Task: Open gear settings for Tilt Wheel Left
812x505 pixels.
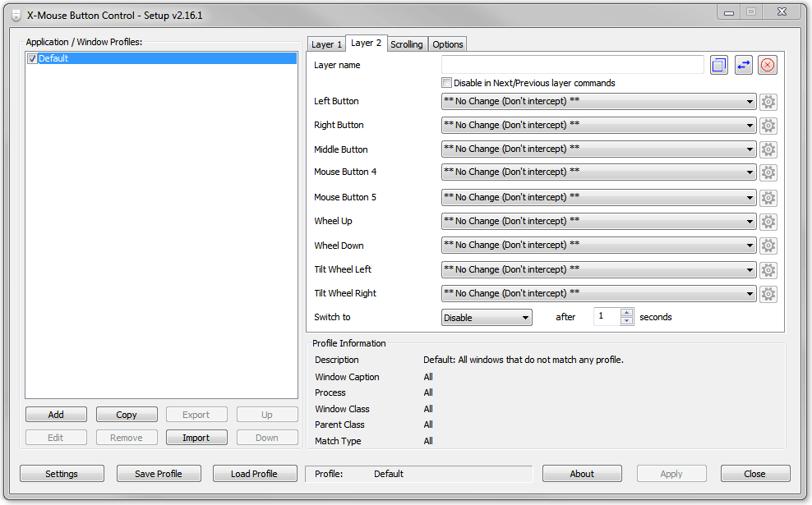Action: click(x=768, y=270)
